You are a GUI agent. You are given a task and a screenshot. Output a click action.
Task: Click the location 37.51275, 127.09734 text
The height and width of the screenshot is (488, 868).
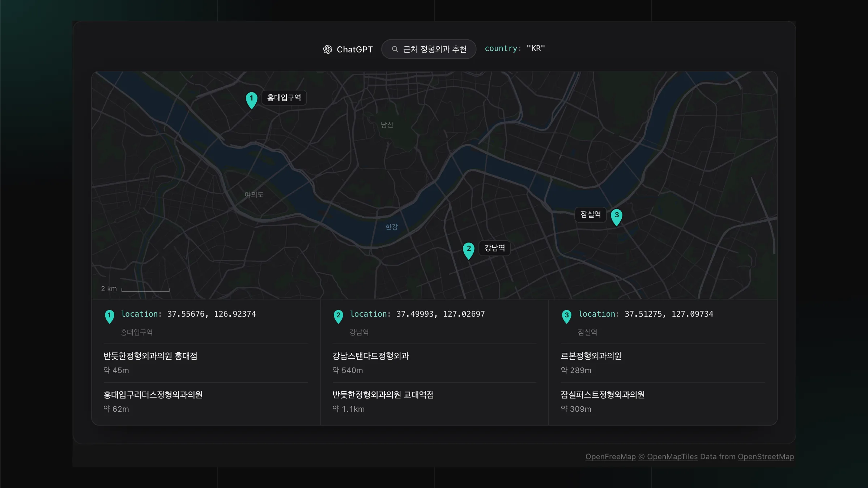(646, 314)
